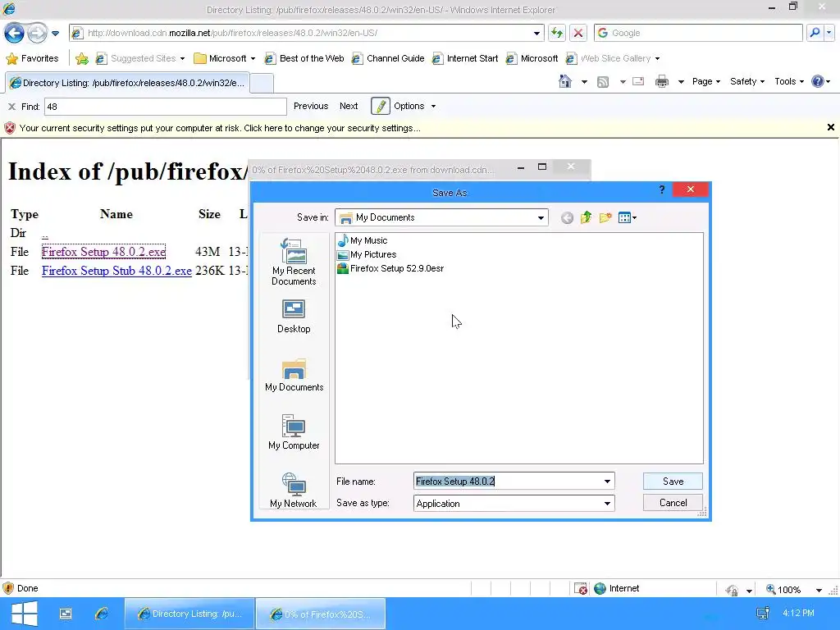Screen dimensions: 840x630
Task: Click the Windows Start button
Action: coord(24,614)
